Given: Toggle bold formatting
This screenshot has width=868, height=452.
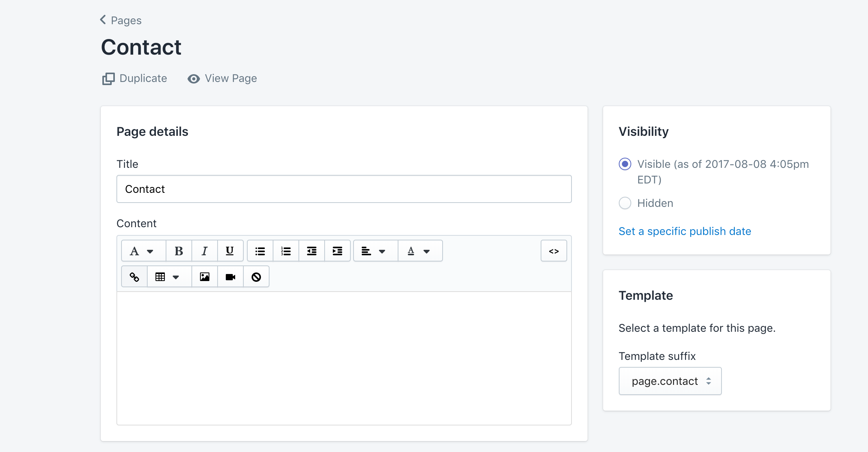Looking at the screenshot, I should click(x=179, y=251).
